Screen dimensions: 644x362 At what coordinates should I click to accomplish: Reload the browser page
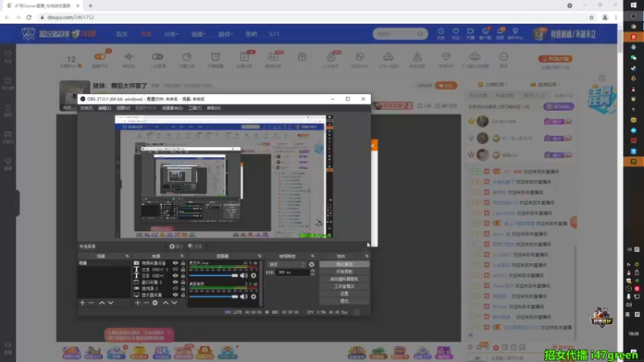coord(29,17)
